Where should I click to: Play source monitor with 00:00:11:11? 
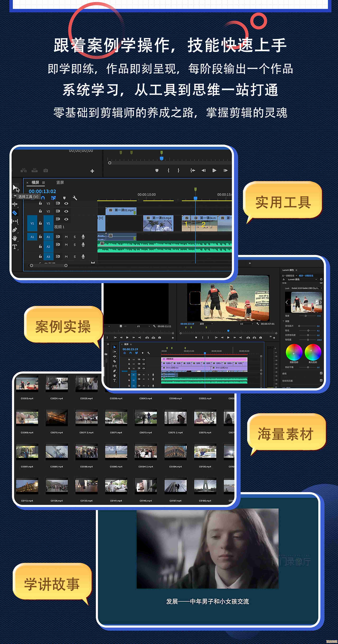127,337
